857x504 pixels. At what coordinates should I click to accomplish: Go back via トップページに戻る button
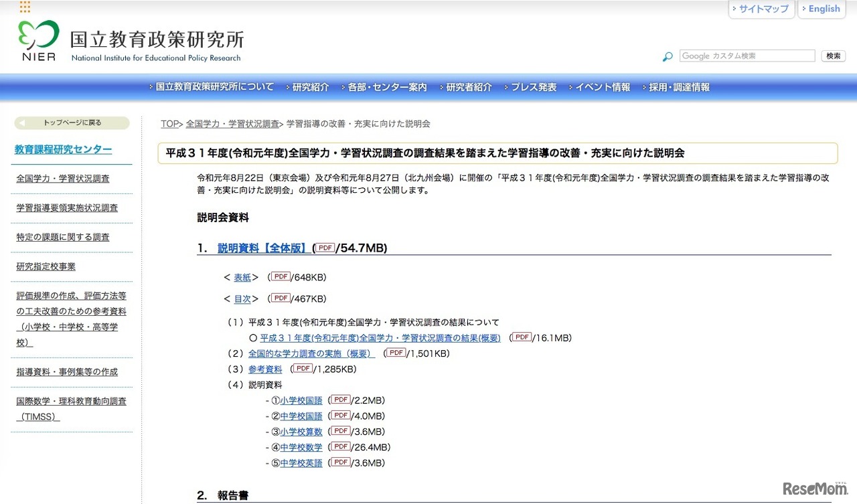point(72,123)
